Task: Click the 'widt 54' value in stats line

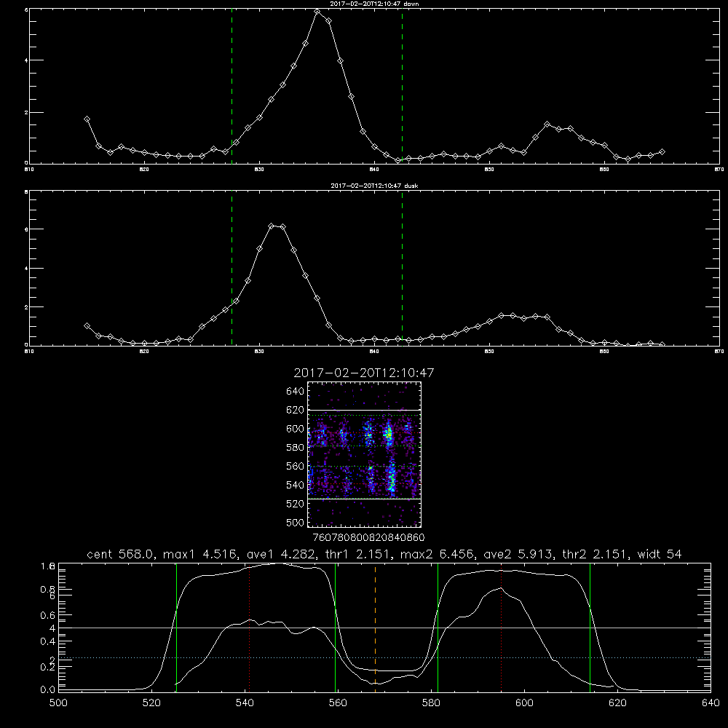Action: [660, 554]
